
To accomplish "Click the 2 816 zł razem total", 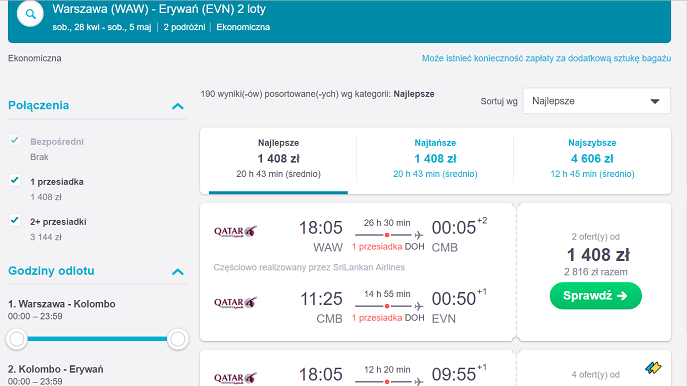I will pos(595,272).
